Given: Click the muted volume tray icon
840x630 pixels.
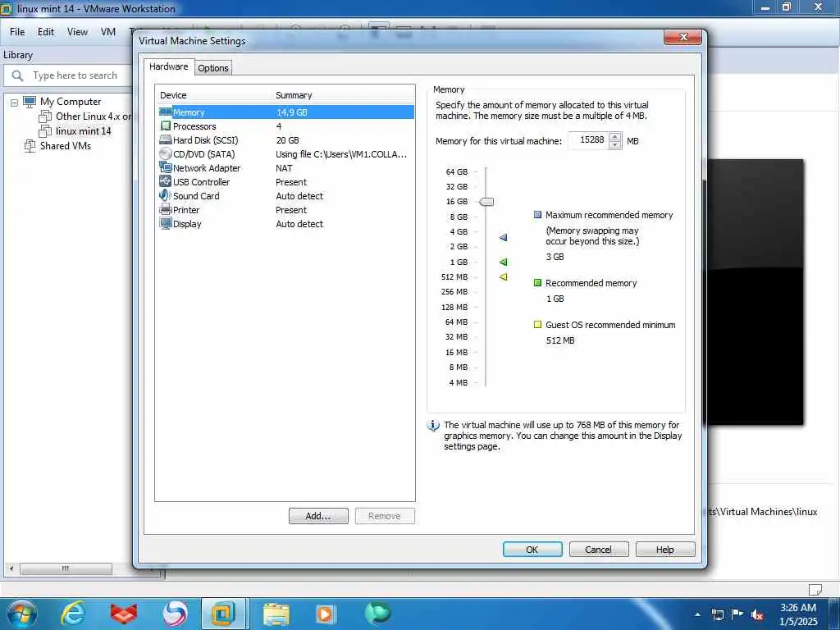Looking at the screenshot, I should tap(757, 614).
